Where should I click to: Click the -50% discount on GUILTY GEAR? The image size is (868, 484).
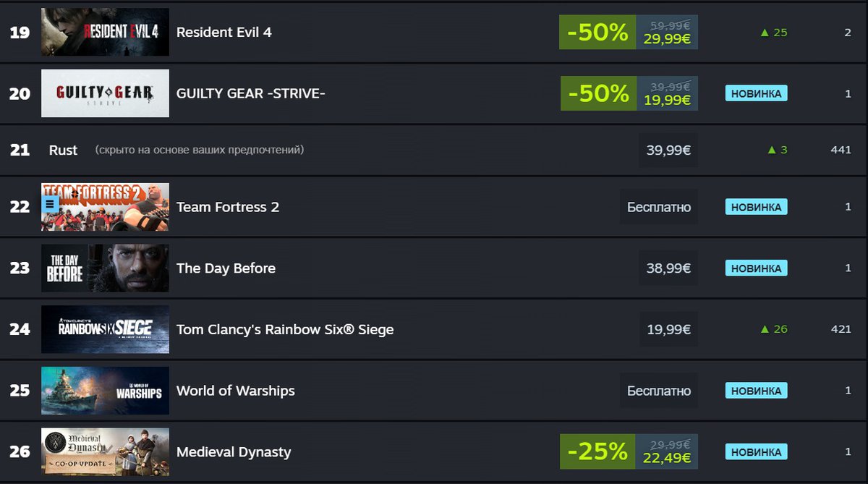[598, 93]
